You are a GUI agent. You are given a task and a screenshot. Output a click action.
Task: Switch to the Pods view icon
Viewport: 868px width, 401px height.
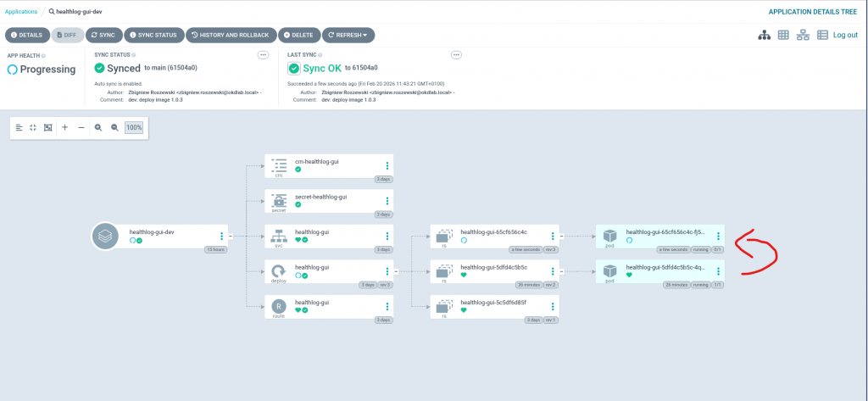pyautogui.click(x=783, y=35)
